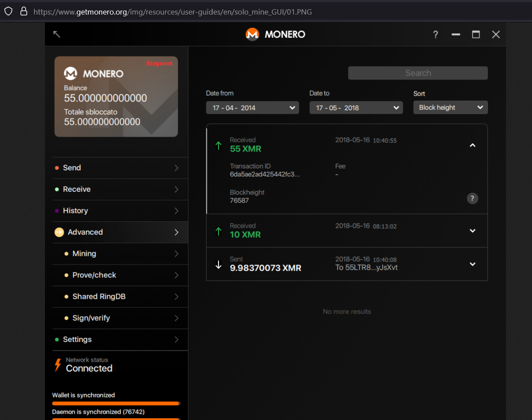Click the transaction search field
The height and width of the screenshot is (420, 532).
[x=417, y=73]
